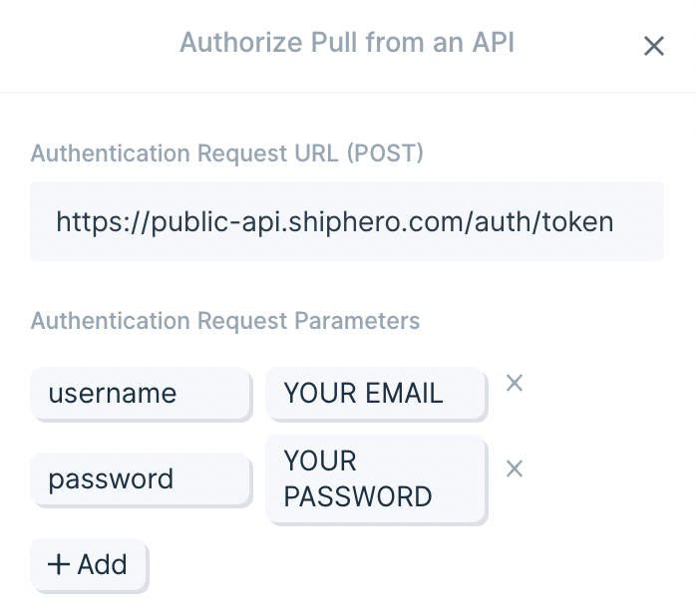696x616 pixels.
Task: Click the word PASSWORD in the value box
Action: (358, 496)
